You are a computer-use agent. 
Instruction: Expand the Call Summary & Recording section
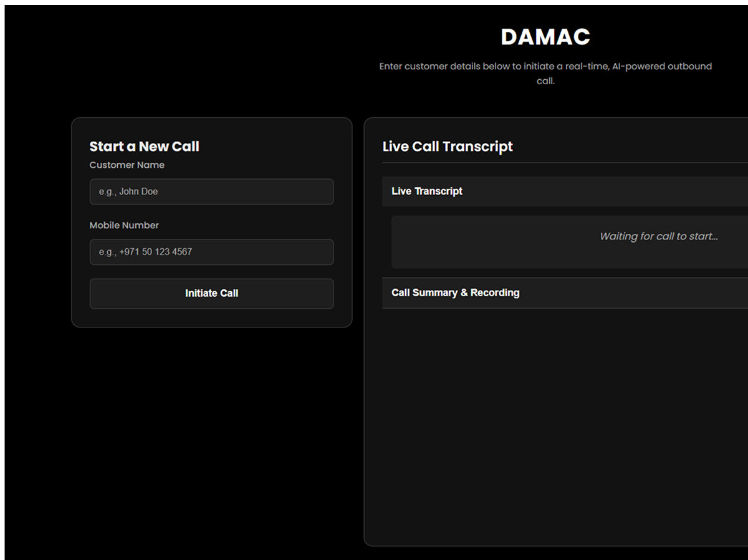click(x=455, y=292)
